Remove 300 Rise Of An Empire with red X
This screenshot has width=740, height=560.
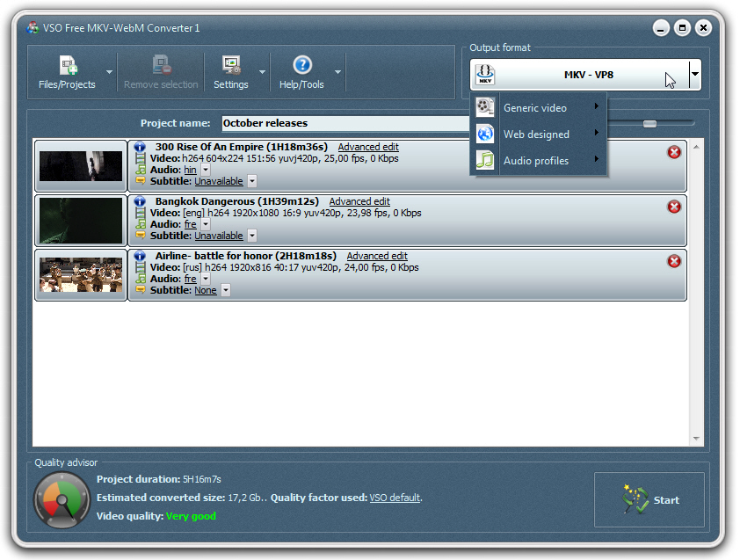(x=674, y=152)
